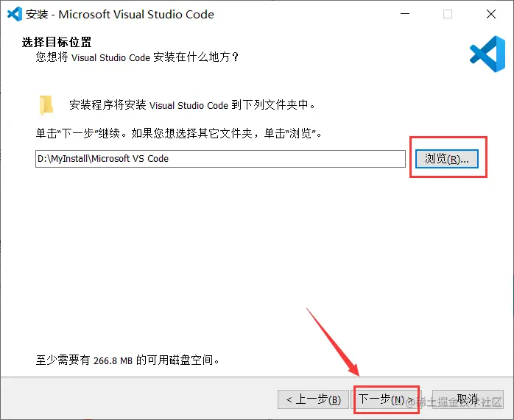The height and width of the screenshot is (420, 514).
Task: Click the yellow folder icon
Action: click(x=46, y=105)
